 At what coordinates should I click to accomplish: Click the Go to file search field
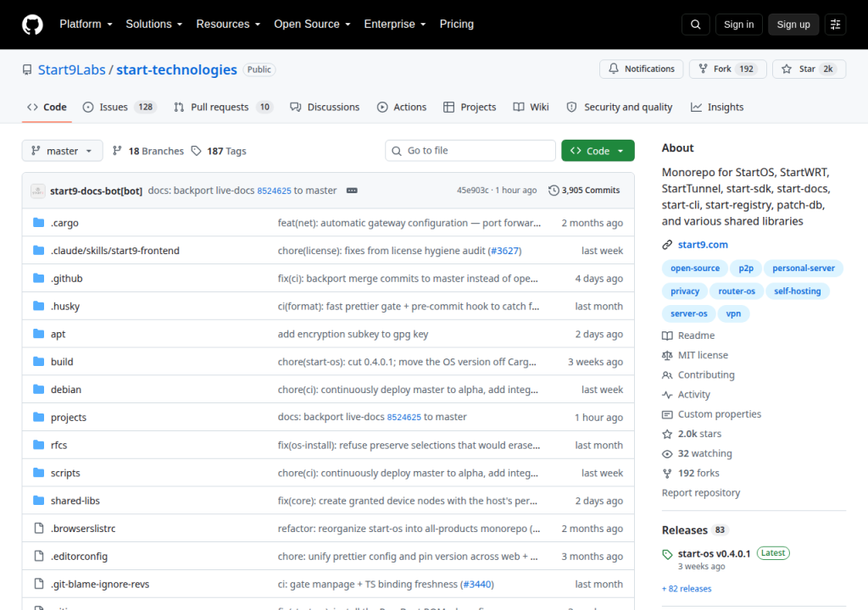point(470,151)
